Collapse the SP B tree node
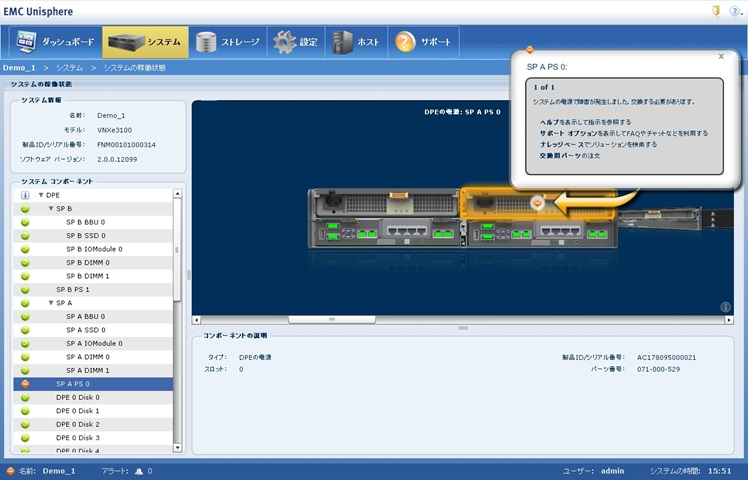This screenshot has width=748, height=480. (51, 209)
